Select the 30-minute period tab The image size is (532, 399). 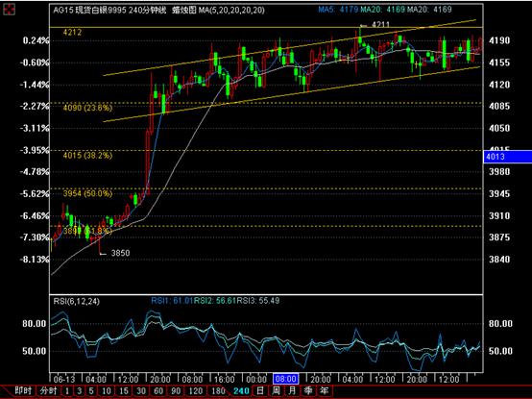click(141, 391)
